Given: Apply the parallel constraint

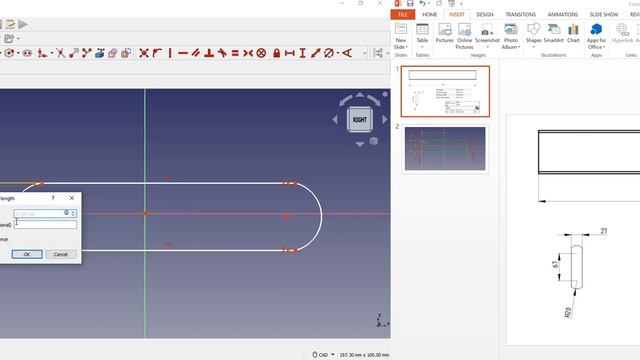Looking at the screenshot, I should click(196, 53).
